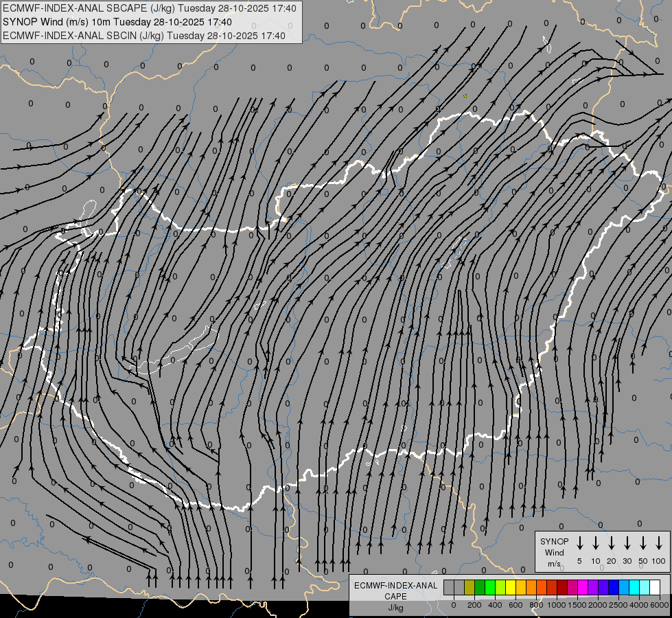Click the 2000 tick label on CAPE scale
This screenshot has height=618, width=672.
pyautogui.click(x=598, y=605)
